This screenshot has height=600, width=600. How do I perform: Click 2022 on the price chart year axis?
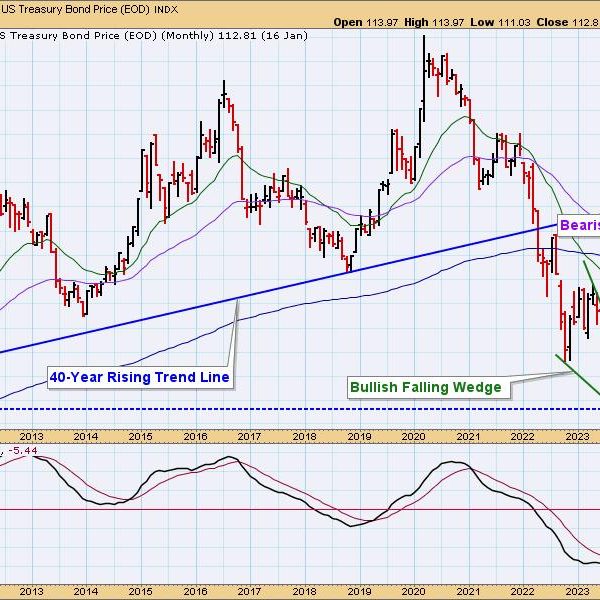(x=523, y=436)
